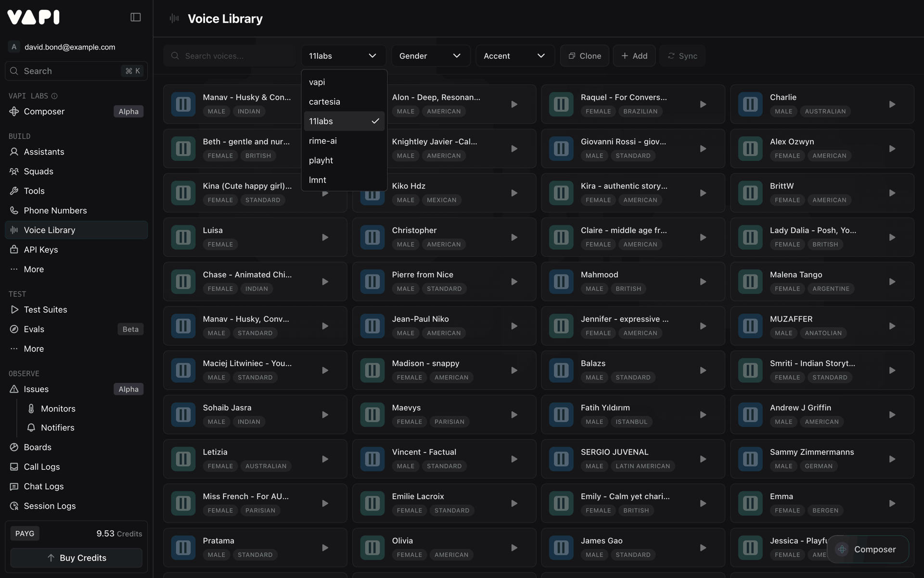The image size is (924, 578).
Task: Click the Vapi logo
Action: click(33, 17)
